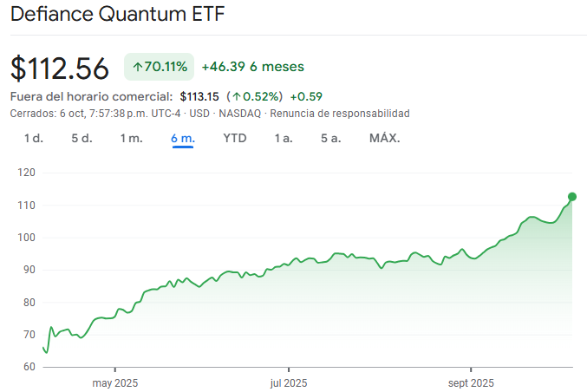587x392 pixels.
Task: Click the +46.39 6 meses change text
Action: (x=253, y=67)
